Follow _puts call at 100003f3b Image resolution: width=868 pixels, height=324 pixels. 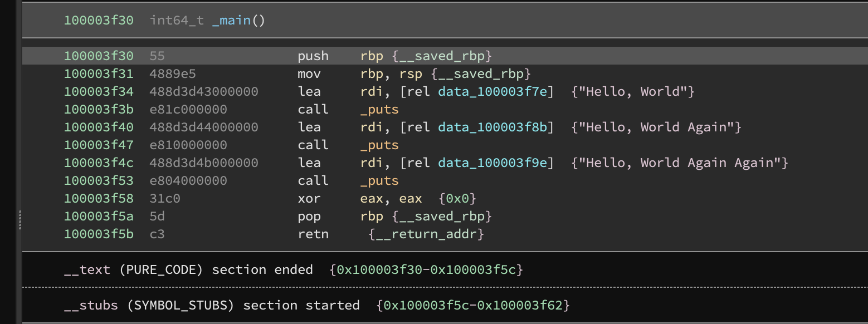pos(379,109)
